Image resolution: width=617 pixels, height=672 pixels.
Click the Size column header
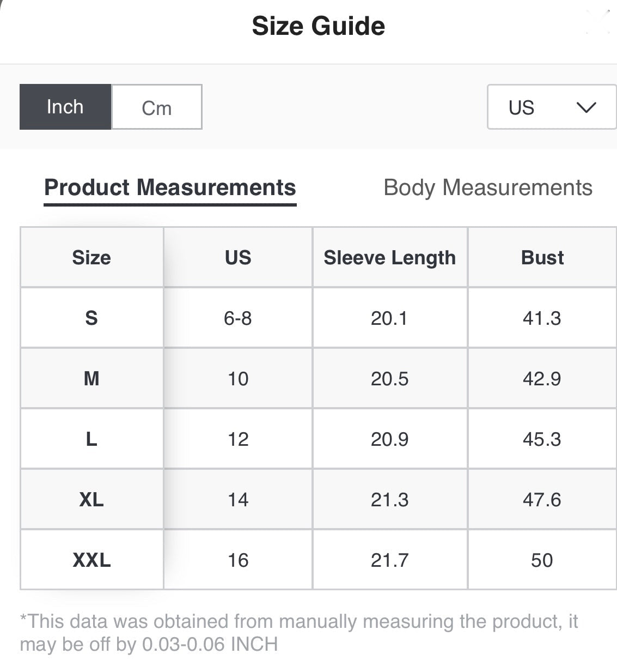point(91,257)
